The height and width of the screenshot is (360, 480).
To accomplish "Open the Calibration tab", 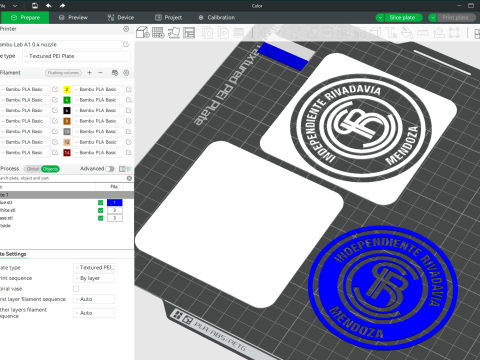I will [x=217, y=18].
